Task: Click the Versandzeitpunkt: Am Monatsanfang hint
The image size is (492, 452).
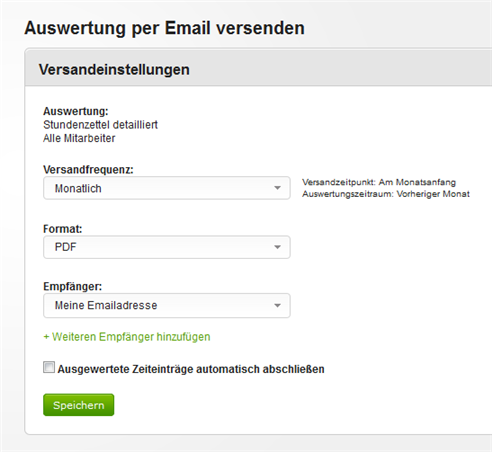Action: pos(379,182)
